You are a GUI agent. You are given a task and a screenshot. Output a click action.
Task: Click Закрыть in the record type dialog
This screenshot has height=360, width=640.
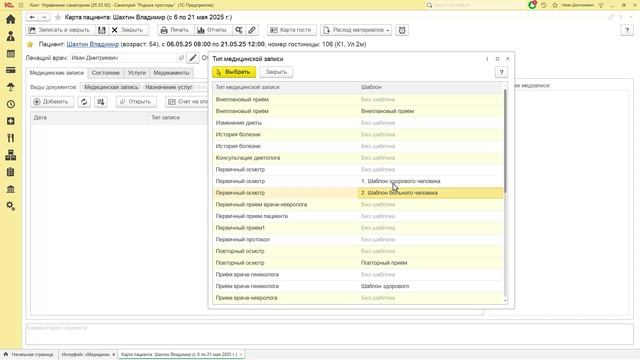[x=276, y=72]
